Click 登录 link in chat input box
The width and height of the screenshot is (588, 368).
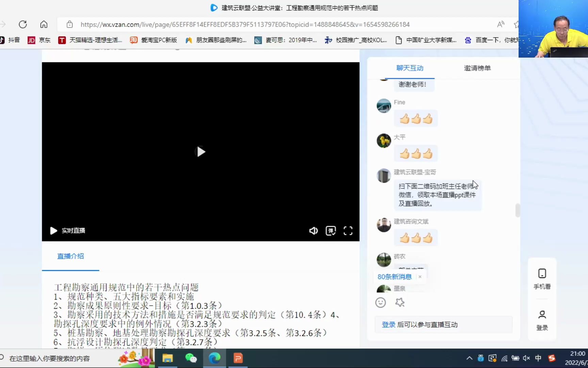click(x=388, y=325)
